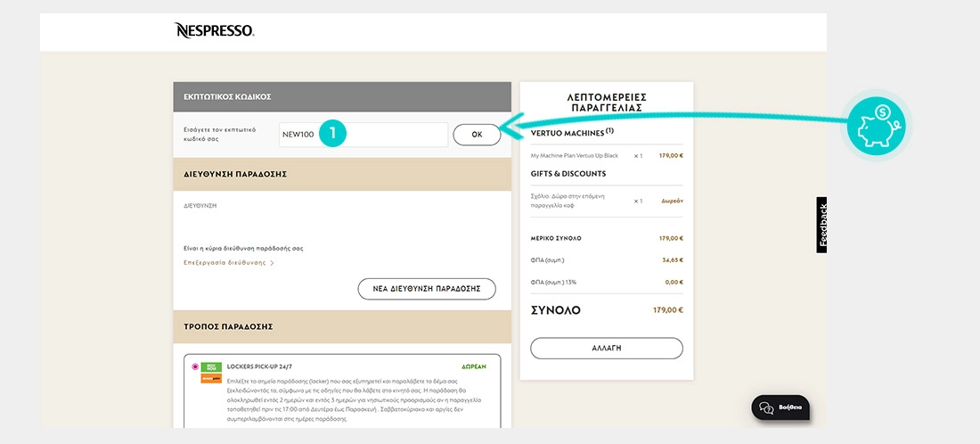Click the 34,65 € VAT amount
This screenshot has height=444, width=980.
click(x=673, y=260)
